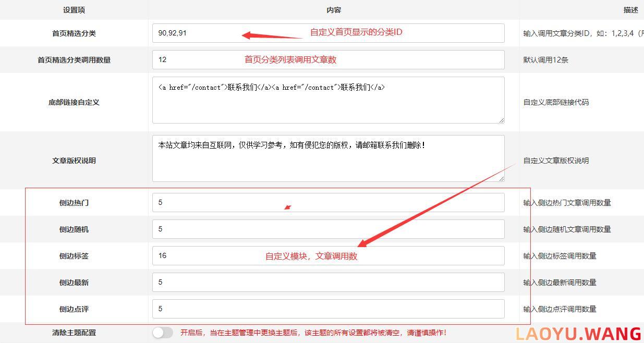Select description 输入侧边随机文章调用数量
This screenshot has height=343, width=644.
567,229
